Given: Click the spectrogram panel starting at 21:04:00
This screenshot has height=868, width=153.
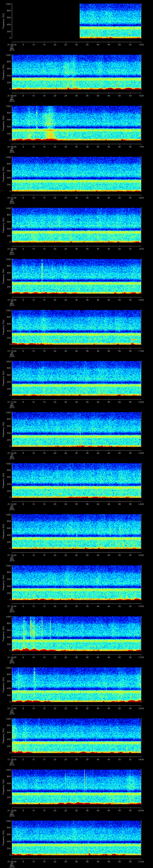Looking at the screenshot, I should coord(77,21).
